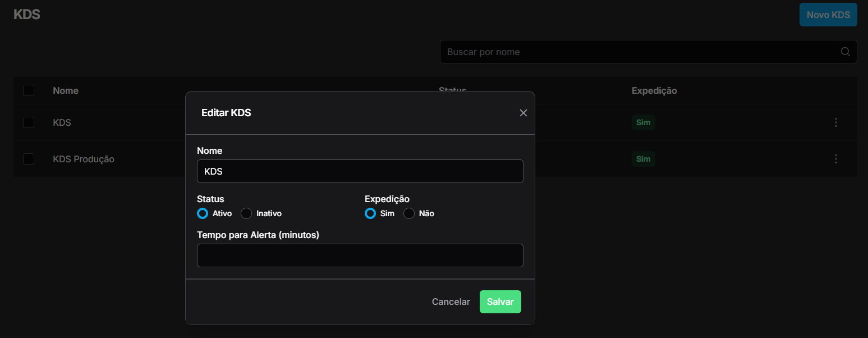Save the KDS changes with Salvar
Image resolution: width=868 pixels, height=338 pixels.
500,302
